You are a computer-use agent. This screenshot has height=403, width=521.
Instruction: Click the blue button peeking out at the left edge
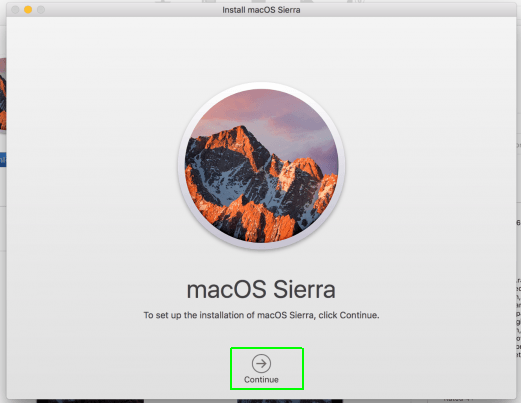click(x=3, y=160)
